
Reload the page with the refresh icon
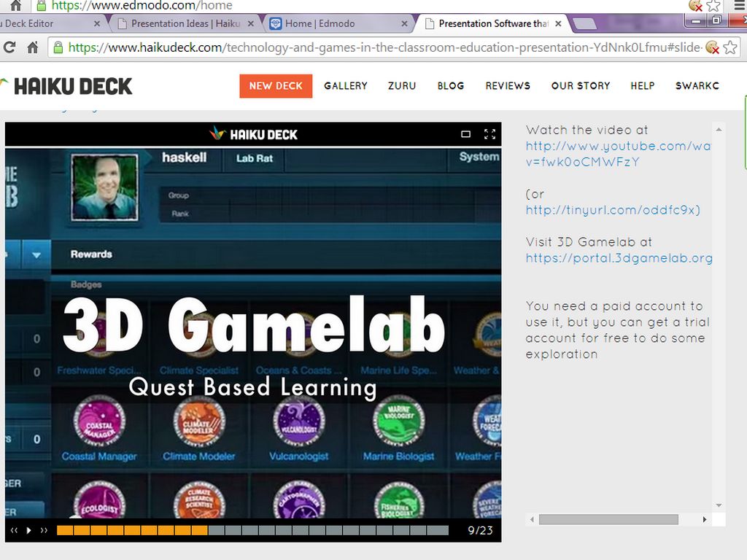click(x=9, y=48)
